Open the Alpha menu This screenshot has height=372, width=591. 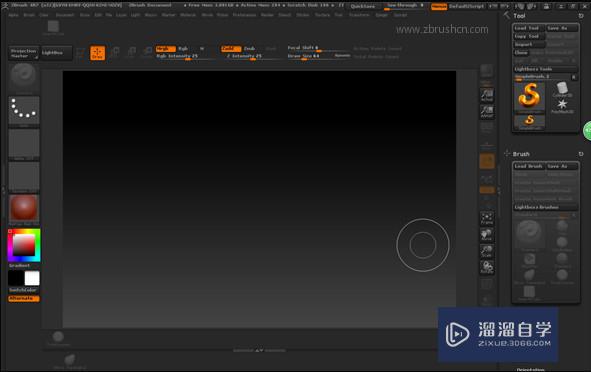[13, 15]
